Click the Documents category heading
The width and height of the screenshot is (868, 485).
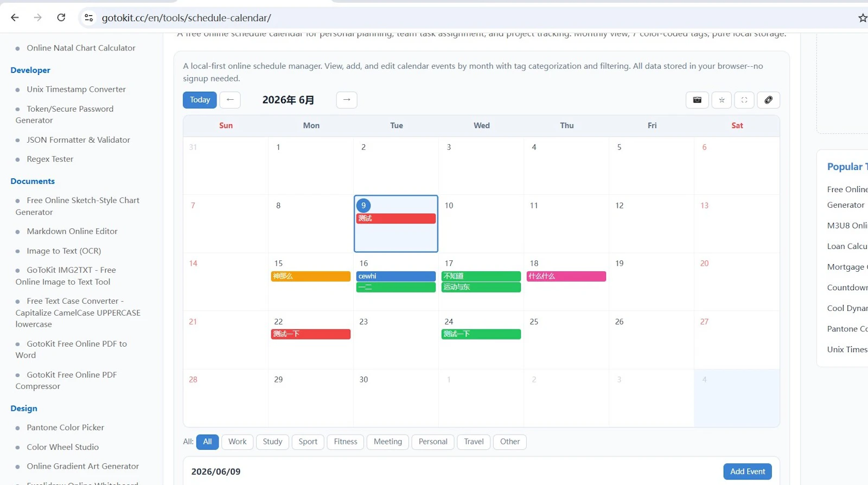tap(33, 181)
